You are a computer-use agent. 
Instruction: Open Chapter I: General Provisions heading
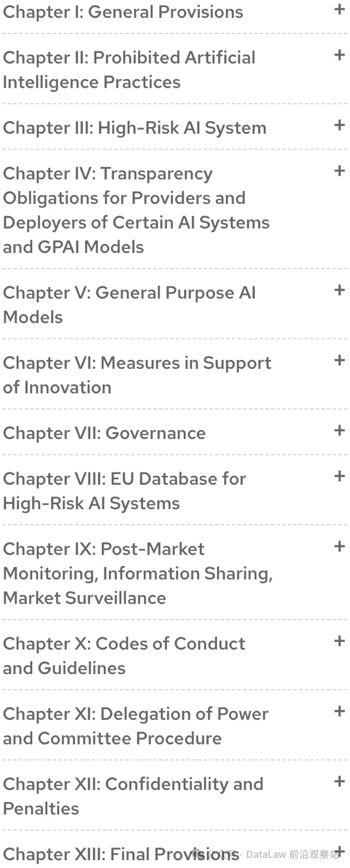coord(123,11)
